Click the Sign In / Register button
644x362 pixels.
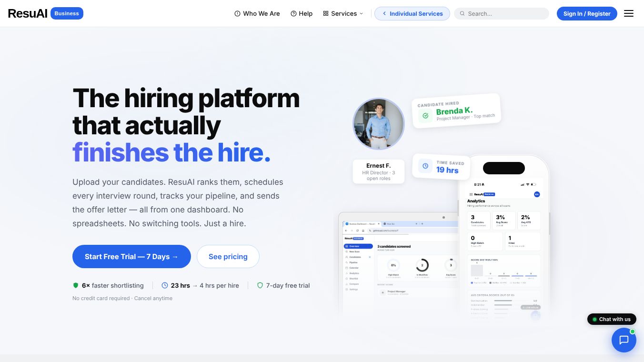587,13
